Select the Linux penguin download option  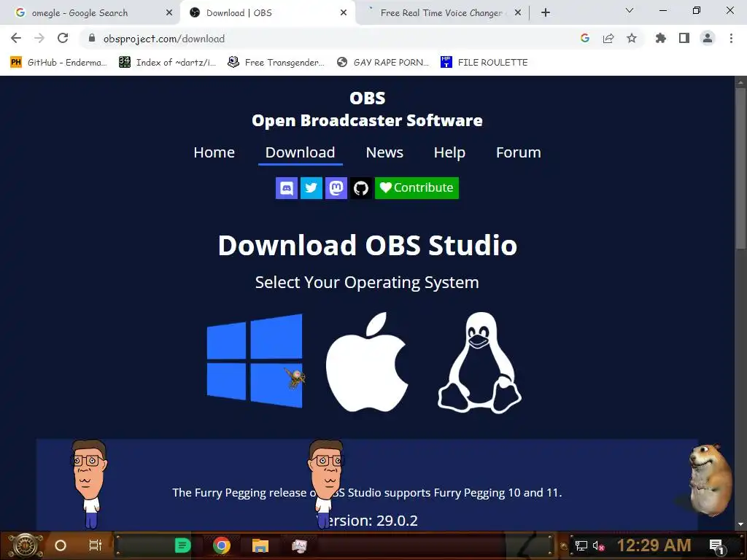point(480,362)
